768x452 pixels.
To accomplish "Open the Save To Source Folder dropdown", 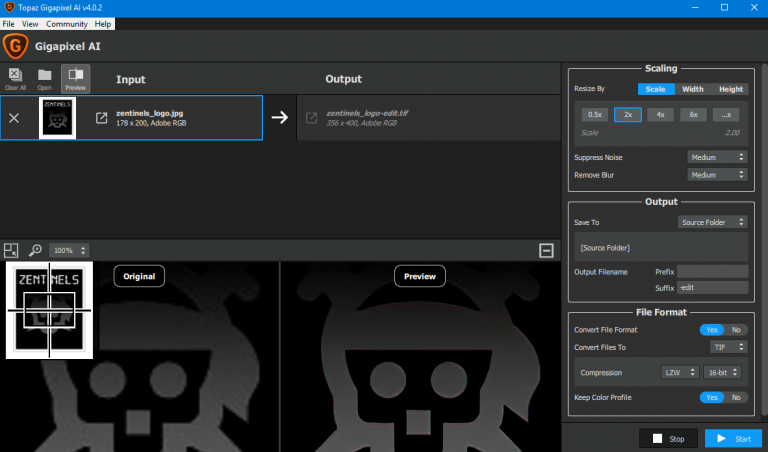I will click(x=713, y=222).
